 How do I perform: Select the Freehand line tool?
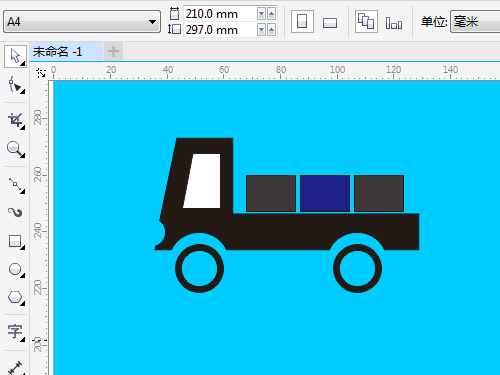(15, 185)
